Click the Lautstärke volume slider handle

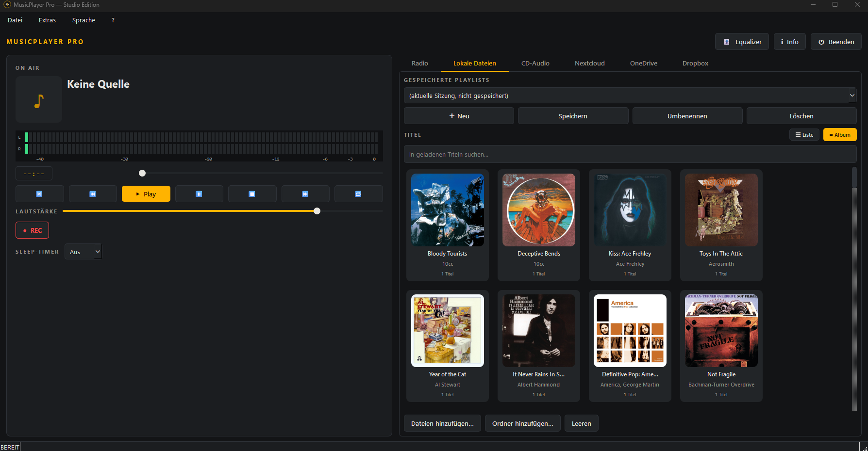tap(317, 211)
